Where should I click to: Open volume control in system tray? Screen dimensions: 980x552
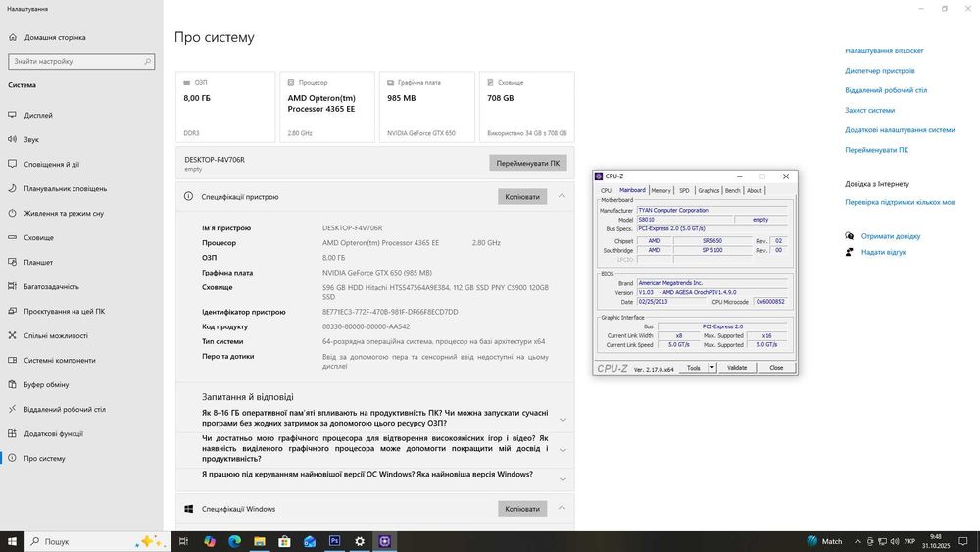tap(895, 541)
